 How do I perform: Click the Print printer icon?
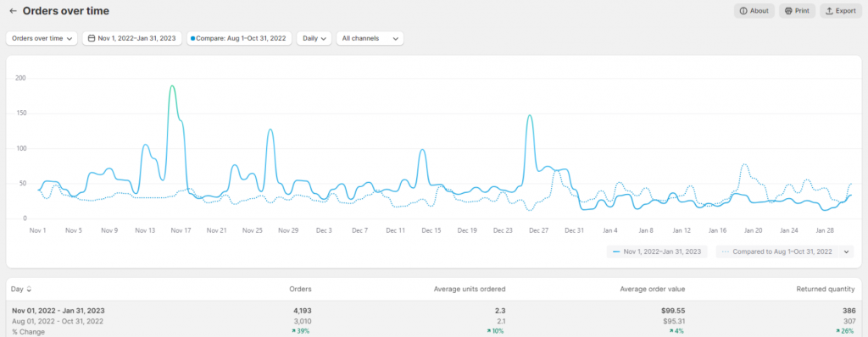[x=789, y=11]
